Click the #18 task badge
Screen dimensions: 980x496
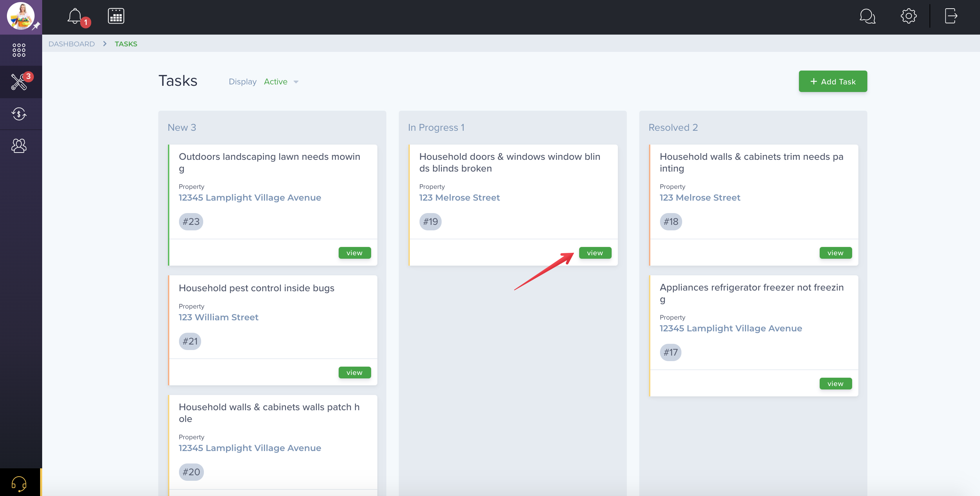point(671,222)
